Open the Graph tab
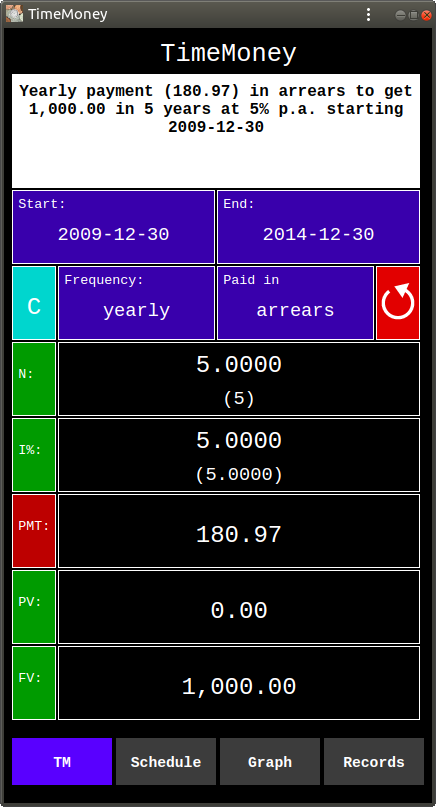 pyautogui.click(x=270, y=762)
